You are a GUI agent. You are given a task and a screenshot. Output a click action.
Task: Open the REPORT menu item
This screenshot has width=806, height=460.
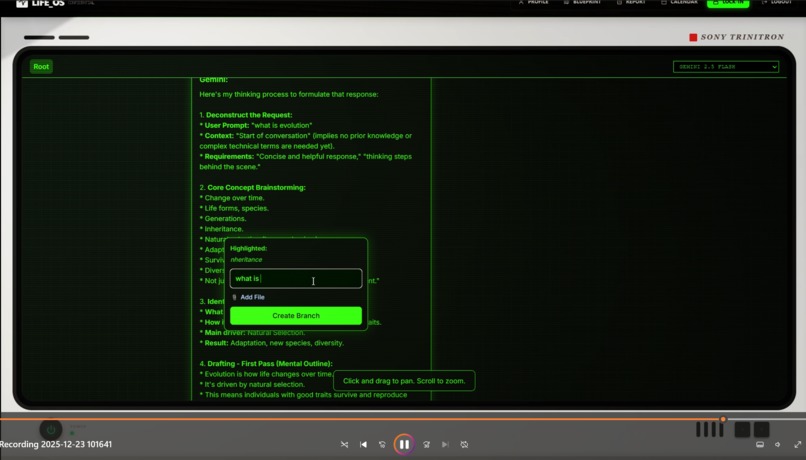[x=631, y=3]
